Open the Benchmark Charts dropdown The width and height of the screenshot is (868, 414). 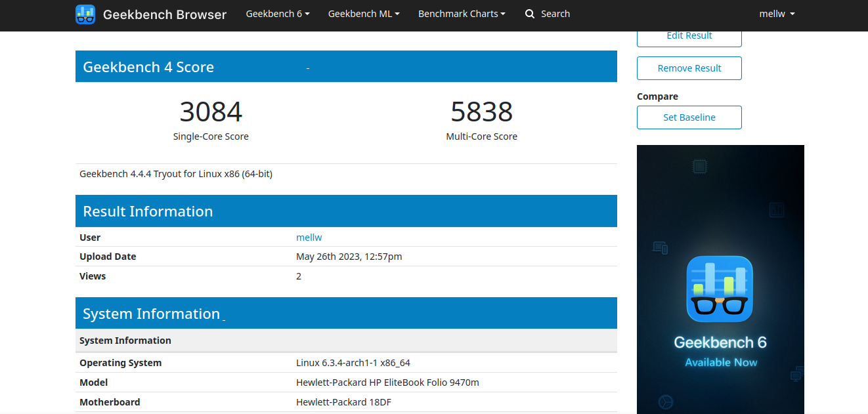coord(462,14)
